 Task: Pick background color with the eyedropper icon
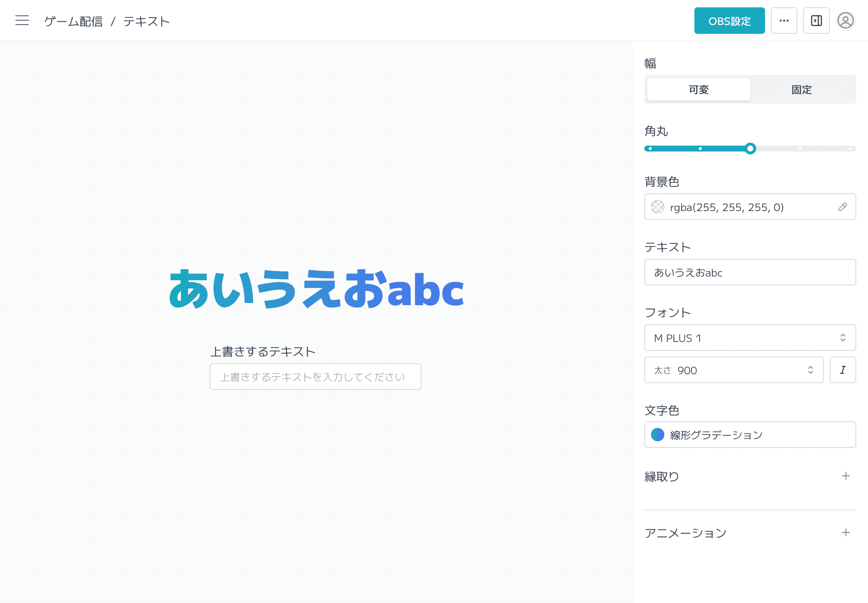pyautogui.click(x=842, y=207)
